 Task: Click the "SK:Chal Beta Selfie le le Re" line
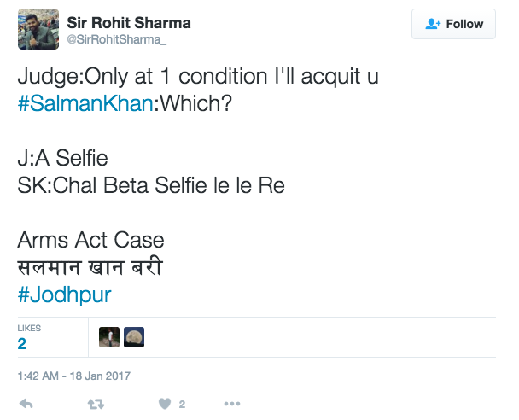[150, 185]
